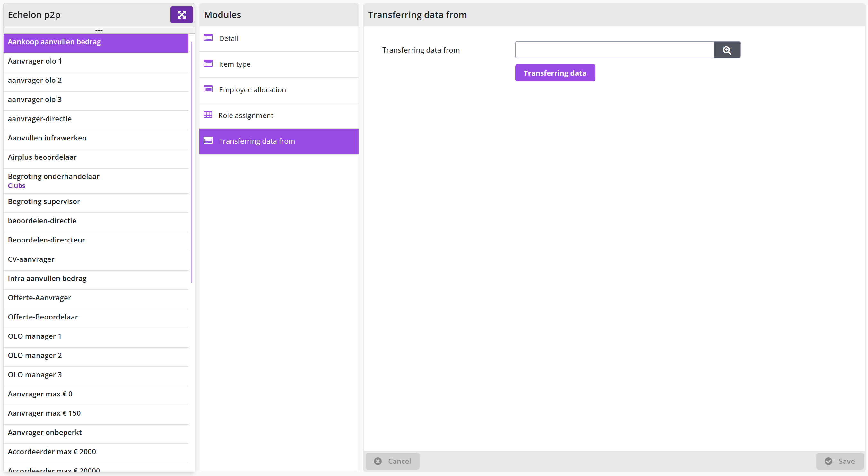The height and width of the screenshot is (476, 868).
Task: Click the Cancel cross-circle icon
Action: click(x=378, y=461)
